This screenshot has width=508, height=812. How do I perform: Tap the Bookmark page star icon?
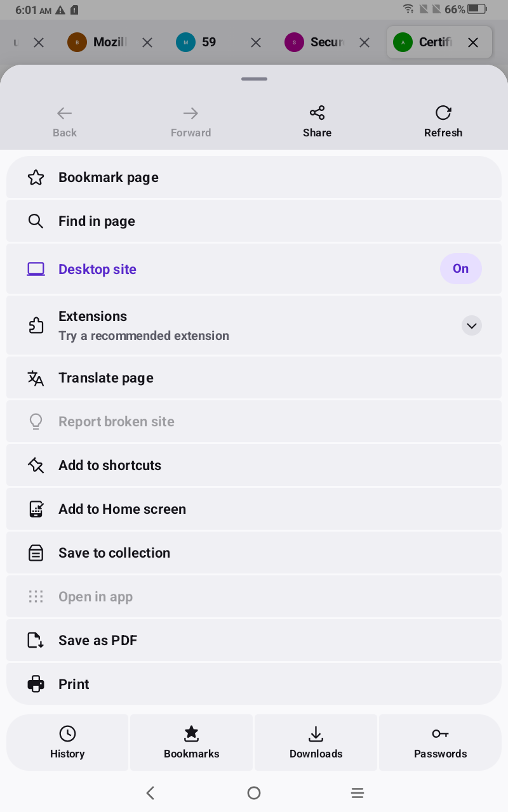pyautogui.click(x=36, y=178)
